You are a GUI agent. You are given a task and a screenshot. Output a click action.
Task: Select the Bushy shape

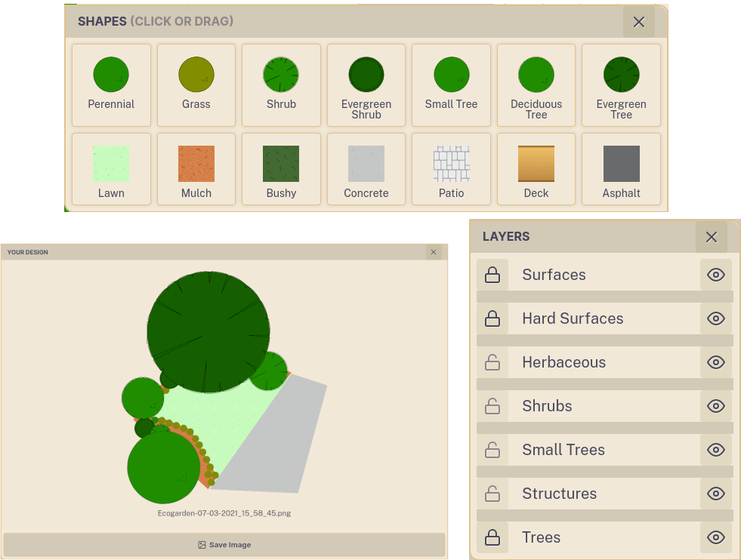pos(281,168)
